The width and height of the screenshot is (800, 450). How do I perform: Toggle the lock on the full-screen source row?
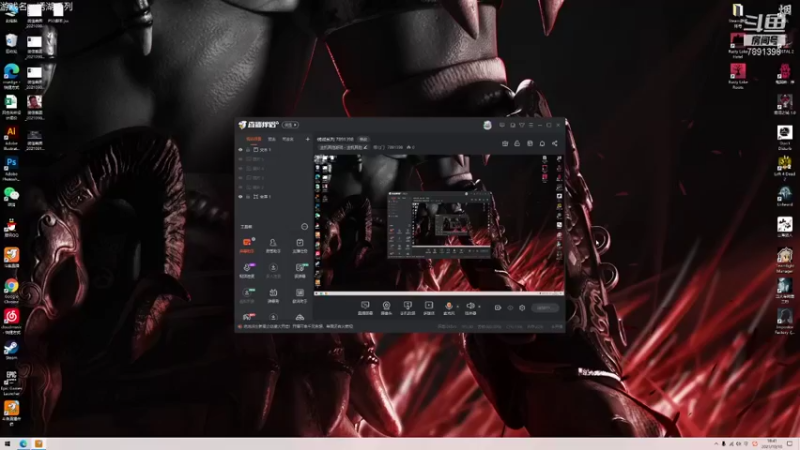(x=248, y=196)
